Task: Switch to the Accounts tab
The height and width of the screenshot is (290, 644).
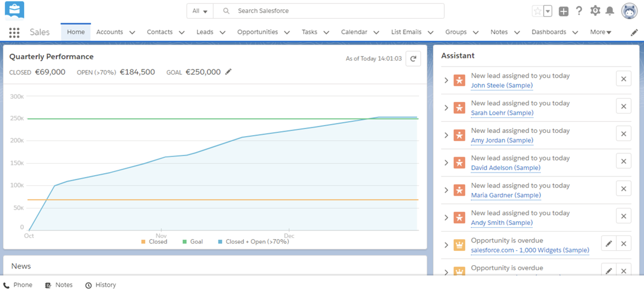Action: [110, 32]
